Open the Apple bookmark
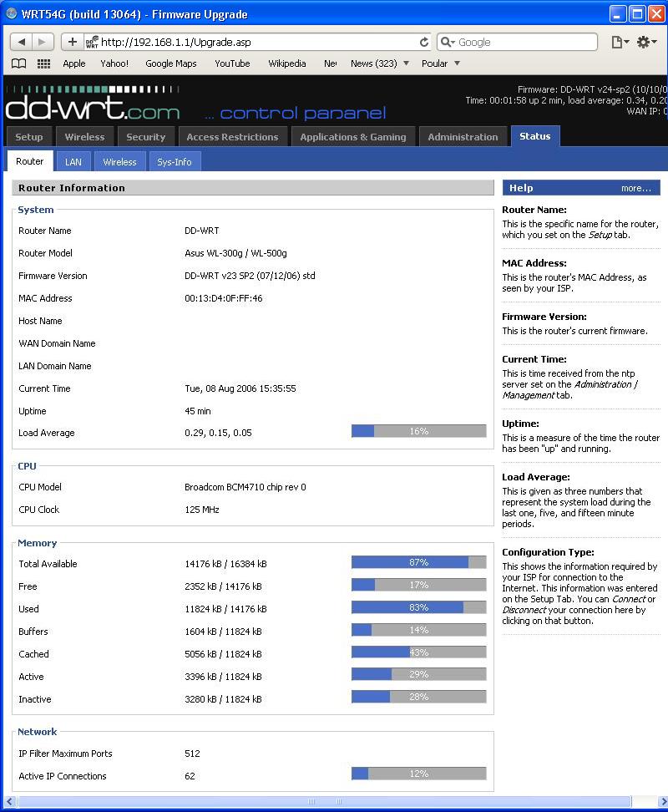This screenshot has height=812, width=668. point(74,63)
